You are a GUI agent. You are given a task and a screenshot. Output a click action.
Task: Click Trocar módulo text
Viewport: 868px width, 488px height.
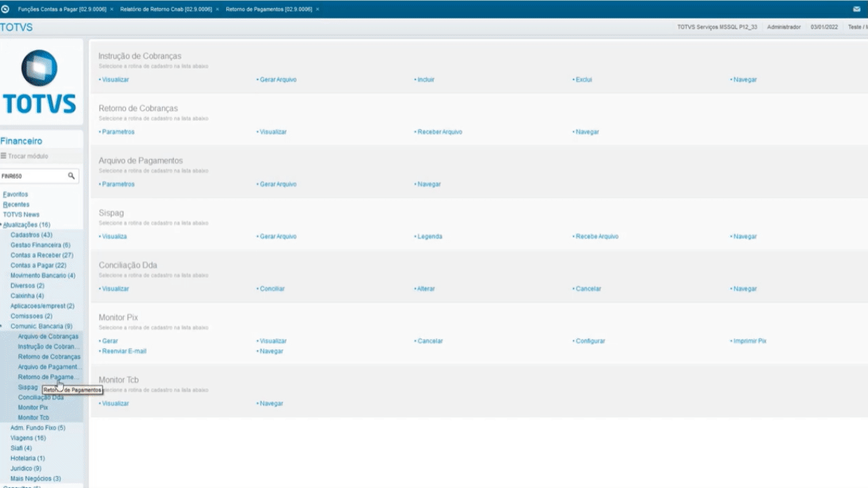pos(28,156)
